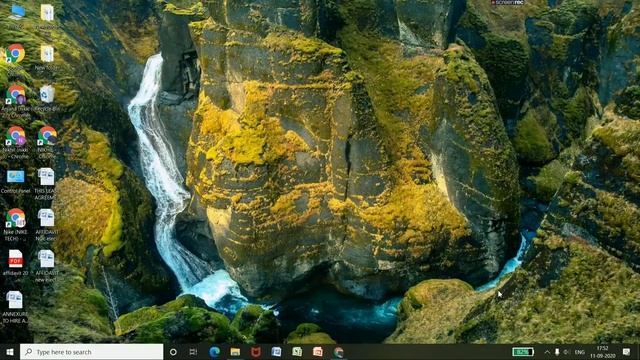Select the Control Panel desktop icon
640x360 pixels.
coord(16,181)
